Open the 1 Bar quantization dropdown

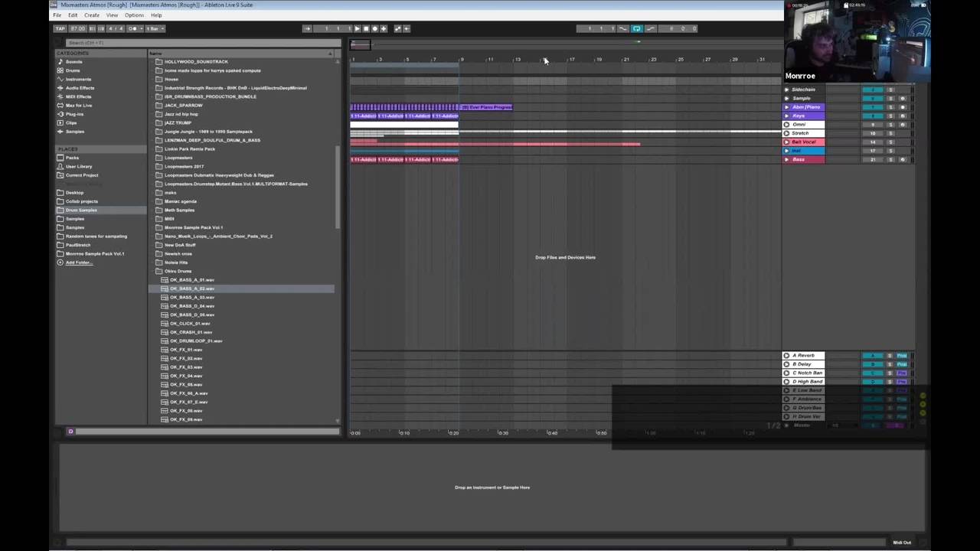coord(154,28)
